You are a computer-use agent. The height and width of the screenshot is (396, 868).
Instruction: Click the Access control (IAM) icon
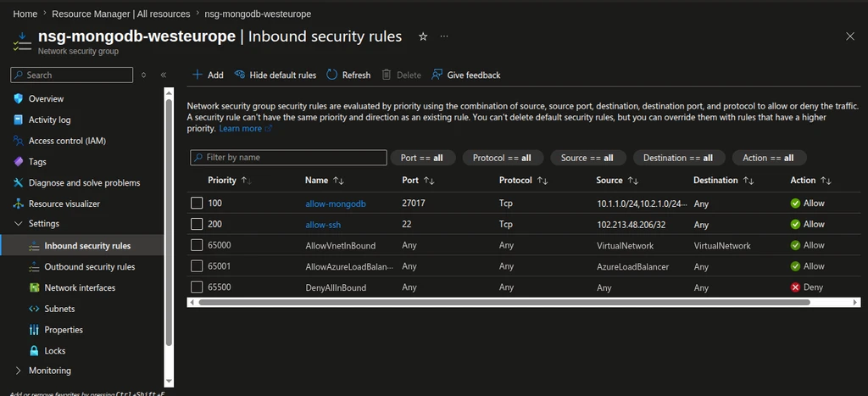[x=19, y=141]
